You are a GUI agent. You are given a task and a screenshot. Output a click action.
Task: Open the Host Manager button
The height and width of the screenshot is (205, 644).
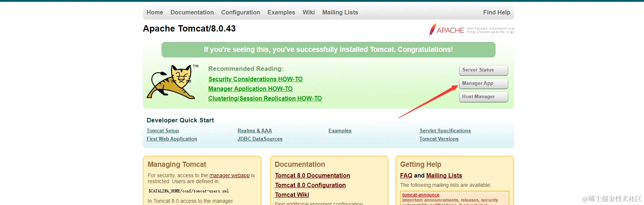pos(483,97)
